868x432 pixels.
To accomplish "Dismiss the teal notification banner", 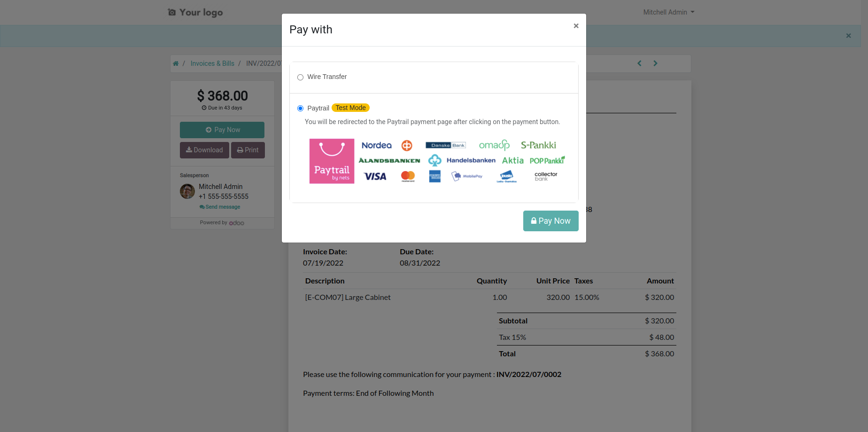I will click(x=848, y=36).
